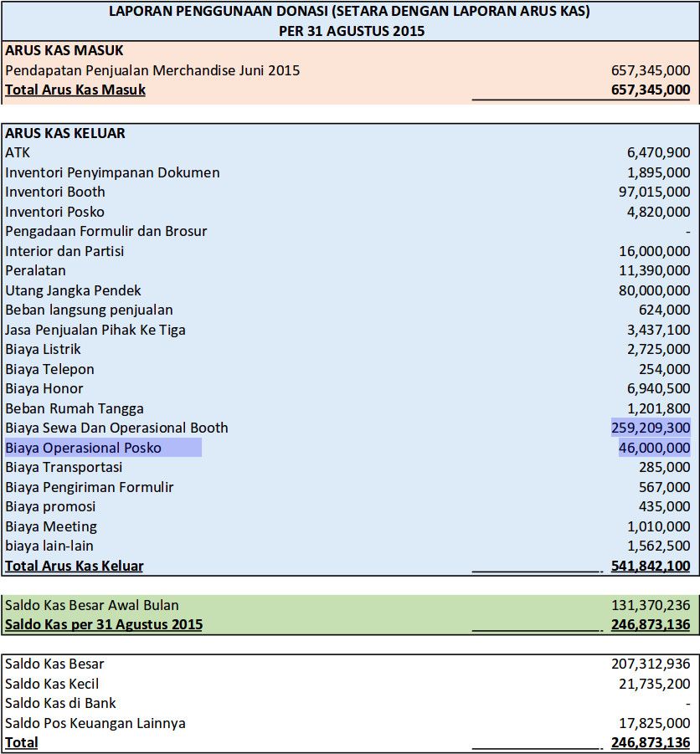
Task: Select the Biaya Meeting row label
Action: [x=51, y=526]
